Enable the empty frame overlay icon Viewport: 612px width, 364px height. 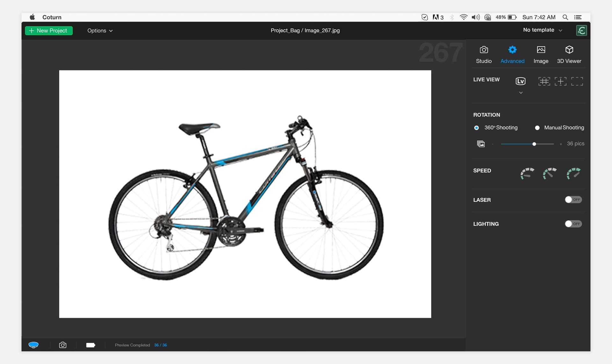tap(577, 81)
